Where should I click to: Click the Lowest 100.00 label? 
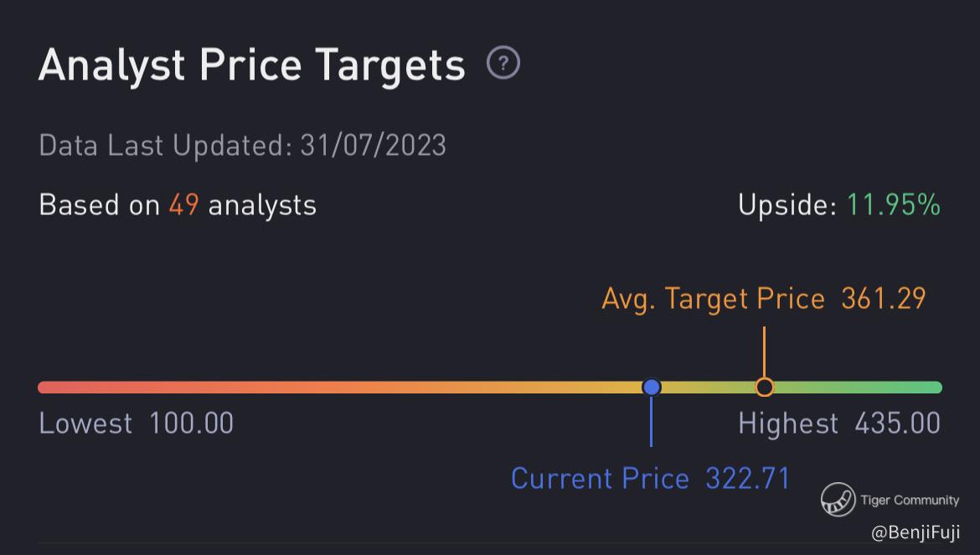click(x=137, y=424)
